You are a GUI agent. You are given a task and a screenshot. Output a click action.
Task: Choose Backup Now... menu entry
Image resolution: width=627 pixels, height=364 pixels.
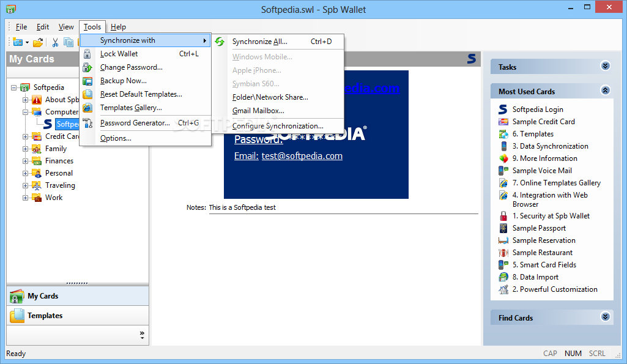tap(146, 81)
